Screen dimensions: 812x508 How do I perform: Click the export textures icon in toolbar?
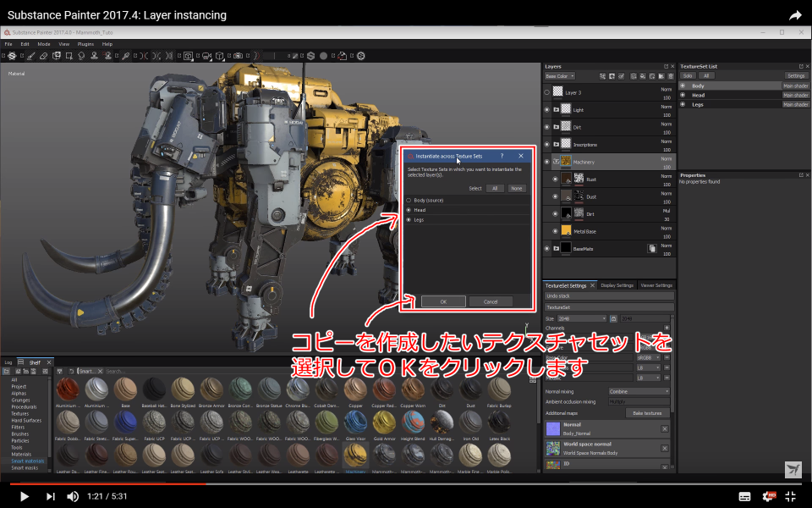(x=342, y=56)
